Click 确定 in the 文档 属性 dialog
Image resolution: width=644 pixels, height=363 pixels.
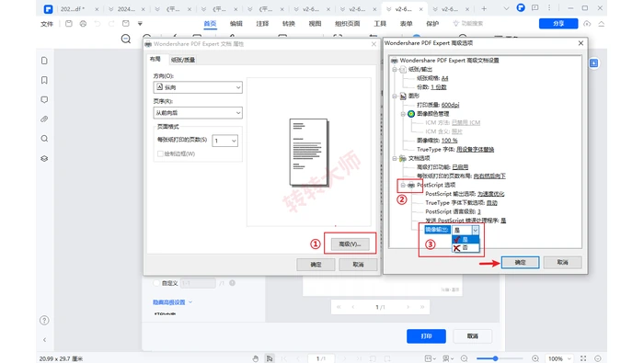316,265
